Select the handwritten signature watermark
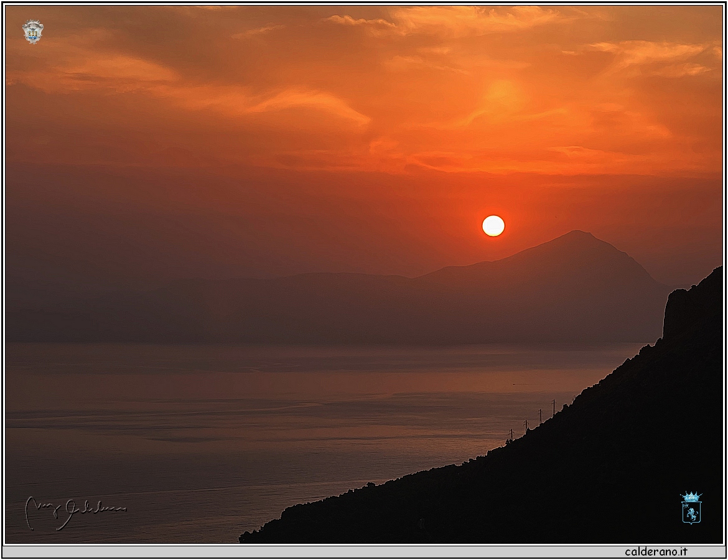Viewport: 728px width, 560px height. (x=73, y=511)
